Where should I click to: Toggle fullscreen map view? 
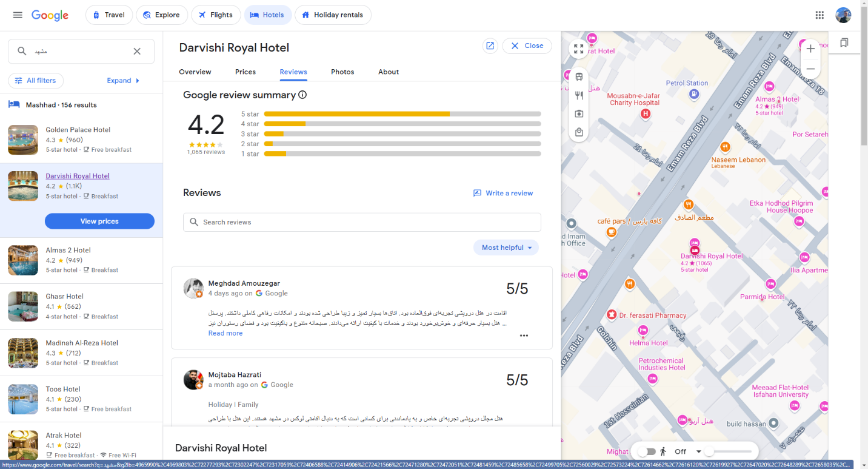[x=578, y=49]
